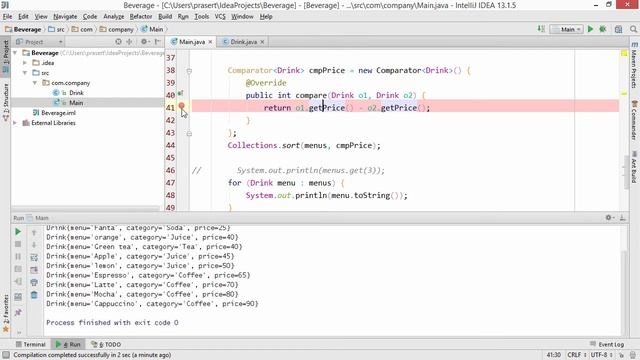Open the Event Log panel
Viewport: 640px width, 360px height.
[607, 344]
